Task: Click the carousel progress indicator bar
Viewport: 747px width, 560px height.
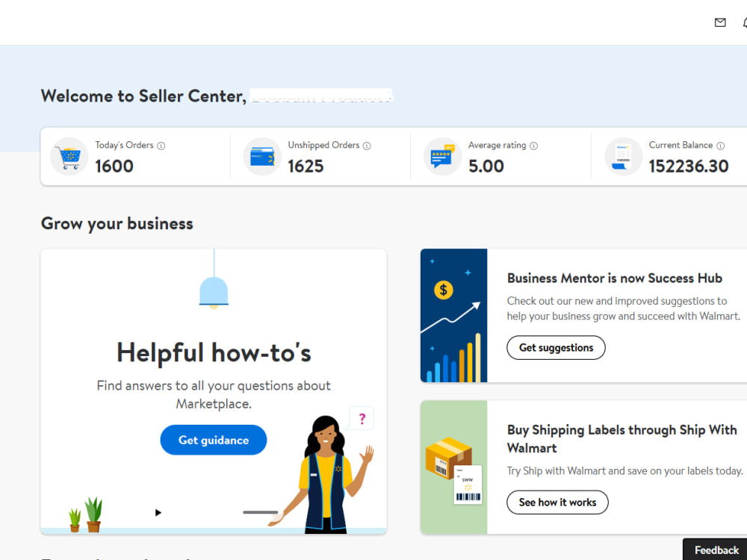Action: 260,512
